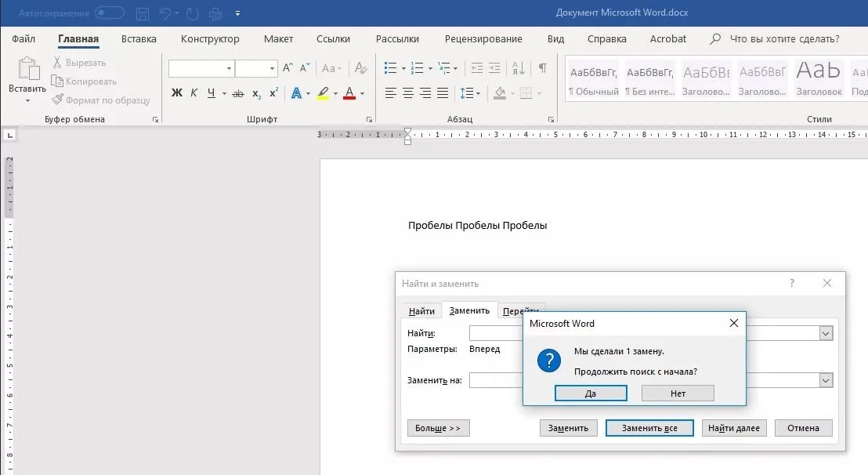The image size is (868, 475).
Task: Open the Рассылки ribbon tab
Action: [397, 38]
